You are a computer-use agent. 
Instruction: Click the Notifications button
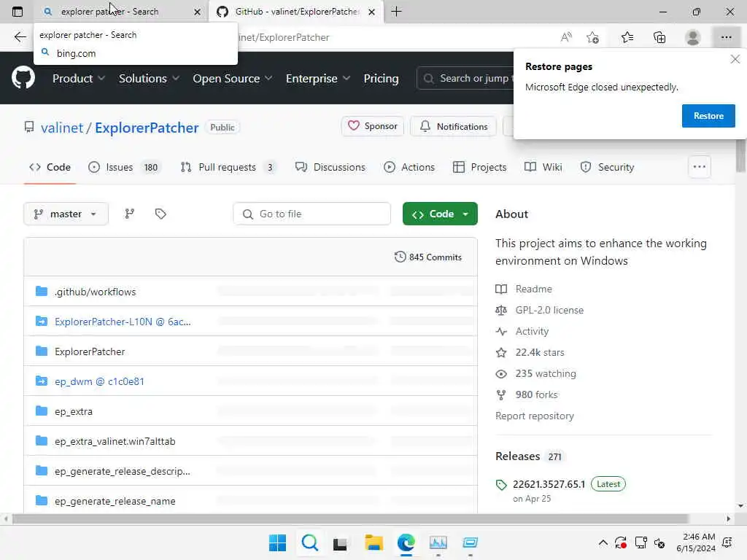tap(453, 126)
